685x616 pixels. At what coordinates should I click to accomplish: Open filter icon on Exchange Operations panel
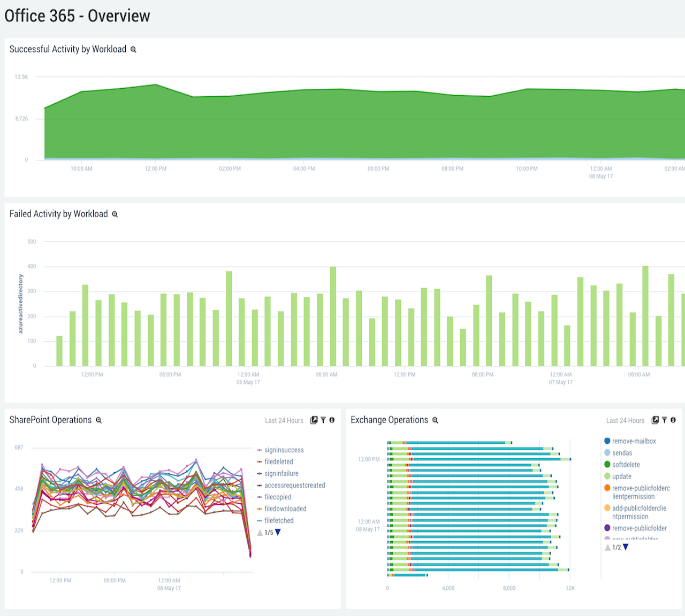[664, 420]
